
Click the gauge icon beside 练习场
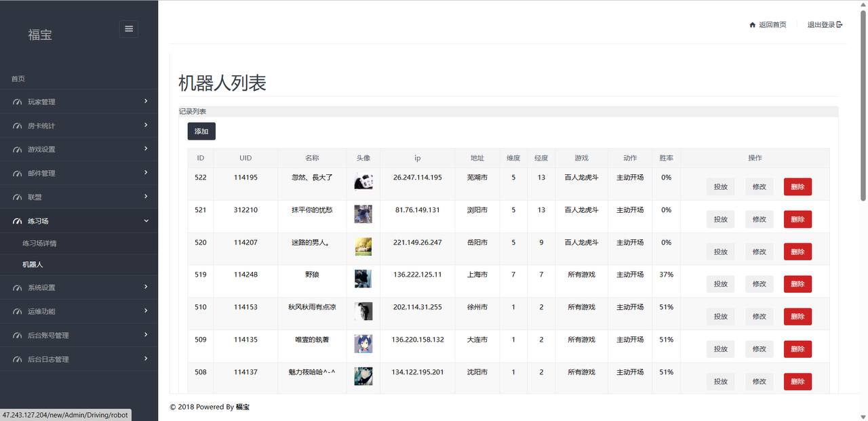point(18,221)
